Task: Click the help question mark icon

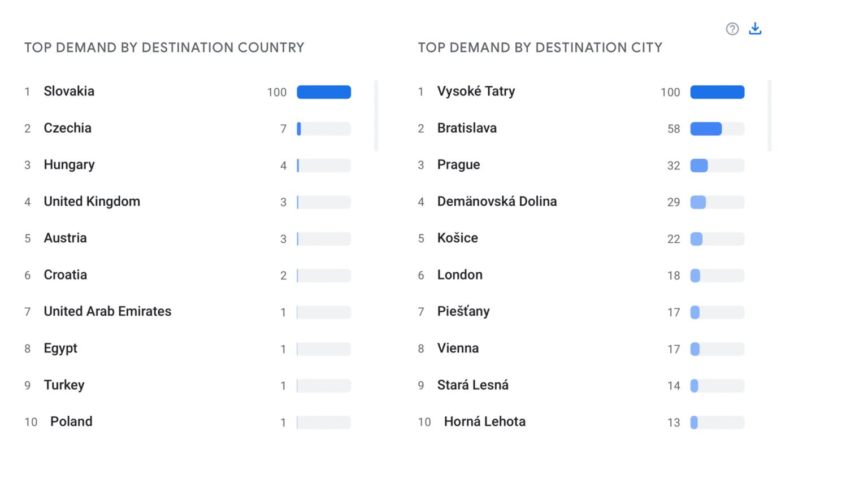Action: click(732, 29)
